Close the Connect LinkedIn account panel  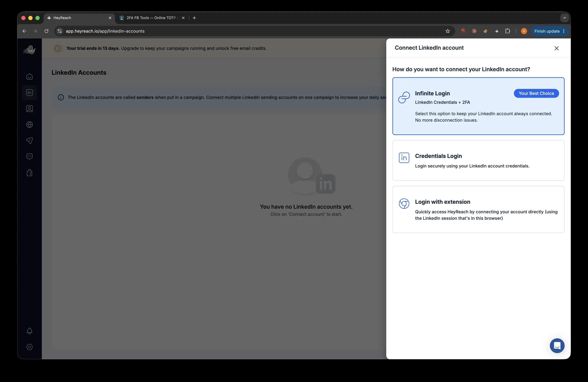[x=556, y=48]
